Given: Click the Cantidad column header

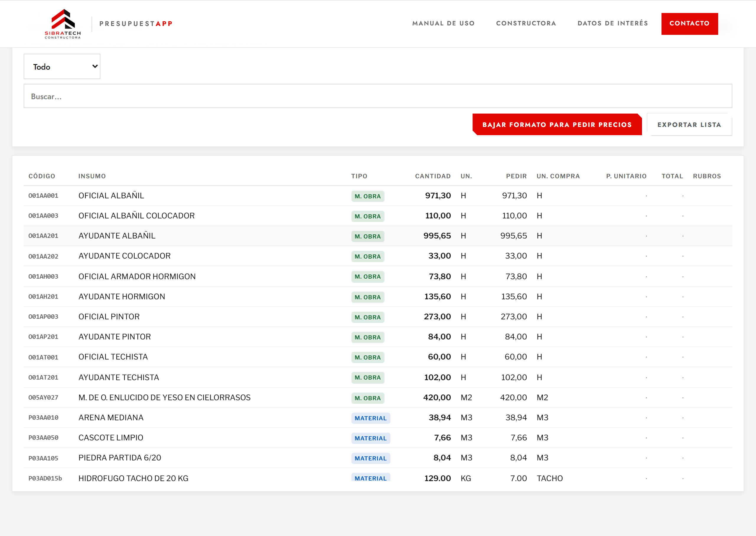Looking at the screenshot, I should tap(433, 176).
